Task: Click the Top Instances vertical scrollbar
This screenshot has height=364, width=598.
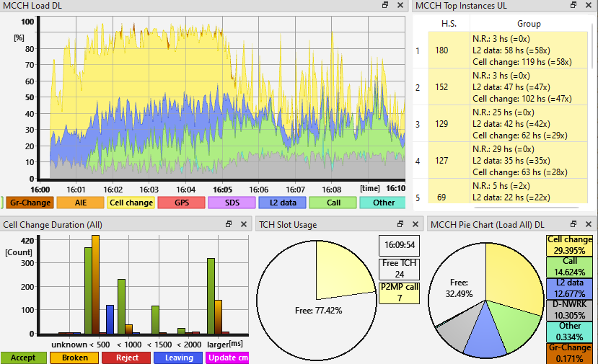Action: (x=593, y=108)
